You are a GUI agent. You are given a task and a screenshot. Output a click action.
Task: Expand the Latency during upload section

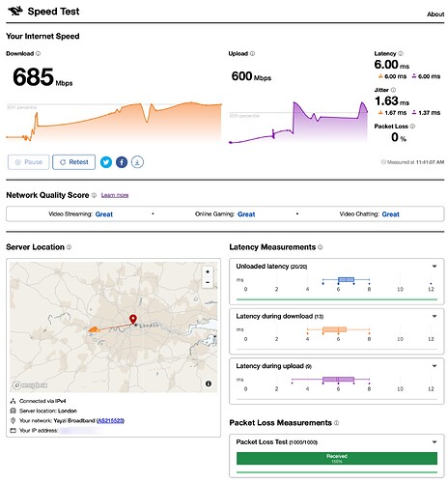click(x=434, y=366)
